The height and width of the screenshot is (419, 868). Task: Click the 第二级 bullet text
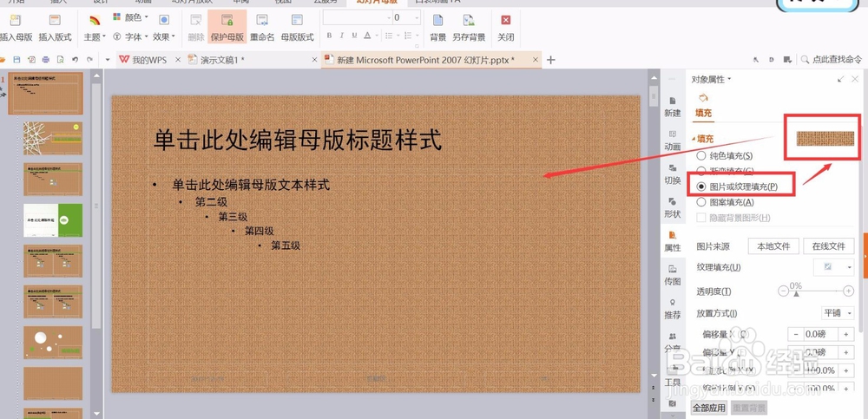(x=211, y=202)
